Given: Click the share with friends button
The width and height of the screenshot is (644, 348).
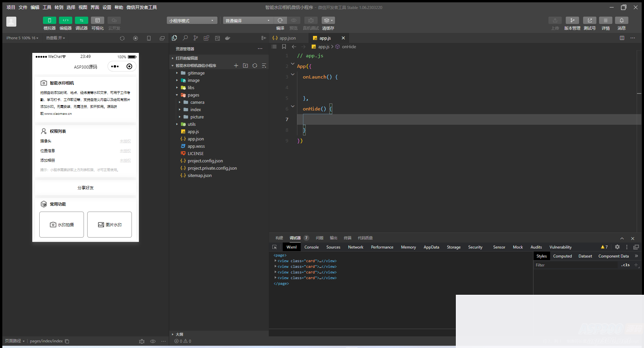Looking at the screenshot, I should tap(86, 188).
